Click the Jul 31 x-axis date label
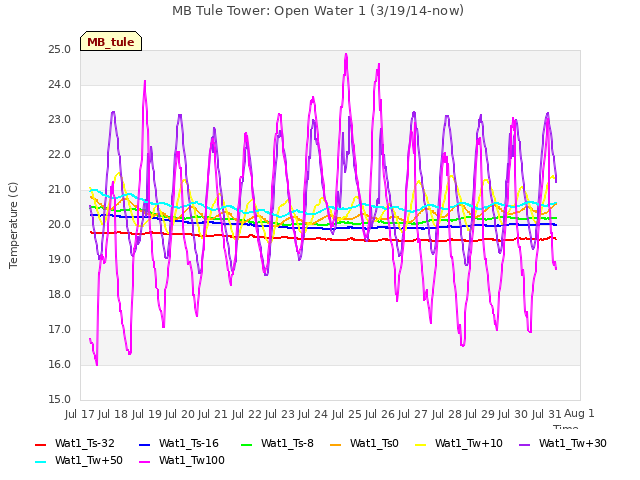The image size is (640, 480). pyautogui.click(x=547, y=414)
